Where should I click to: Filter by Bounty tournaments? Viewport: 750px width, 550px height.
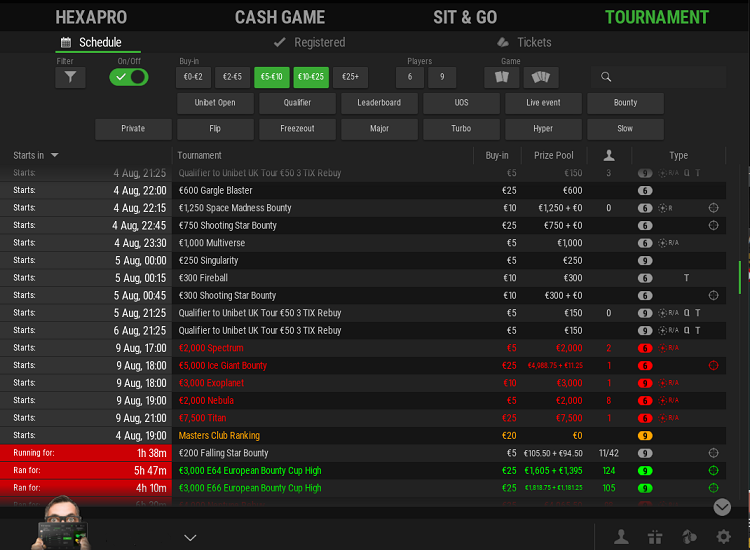click(625, 103)
